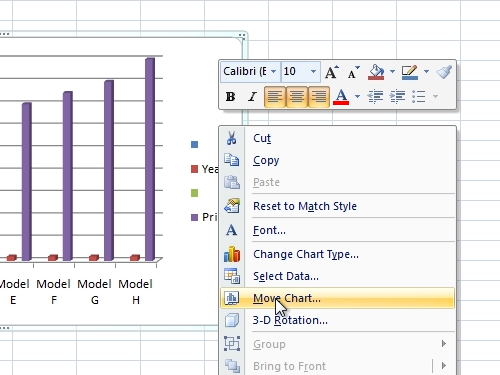Image resolution: width=500 pixels, height=375 pixels.
Task: Apply shape fill paint bucket
Action: click(x=376, y=72)
